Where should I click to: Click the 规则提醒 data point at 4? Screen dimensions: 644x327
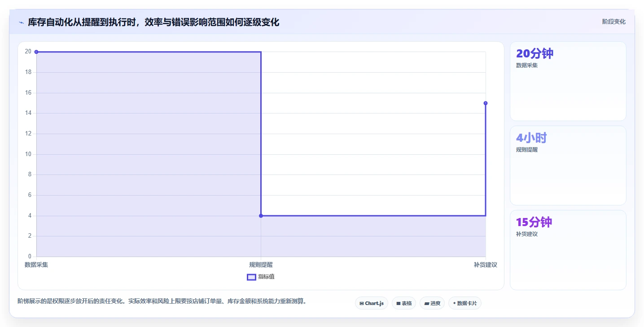tap(261, 216)
